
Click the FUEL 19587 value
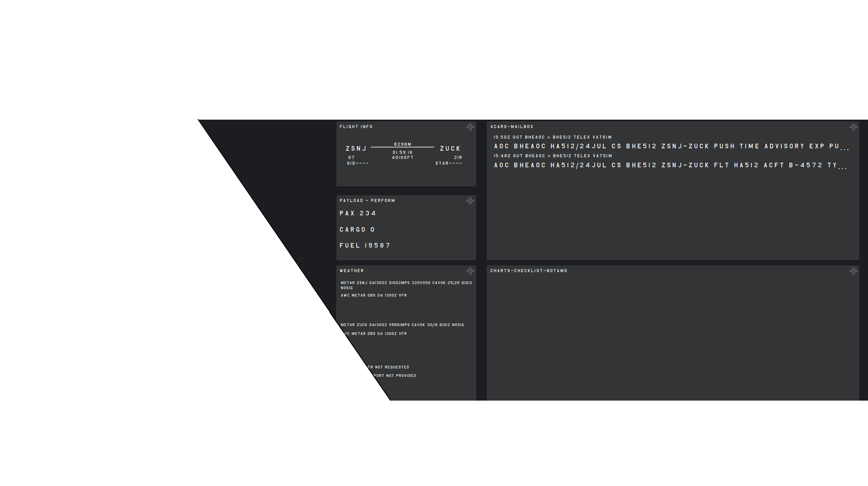tap(365, 245)
